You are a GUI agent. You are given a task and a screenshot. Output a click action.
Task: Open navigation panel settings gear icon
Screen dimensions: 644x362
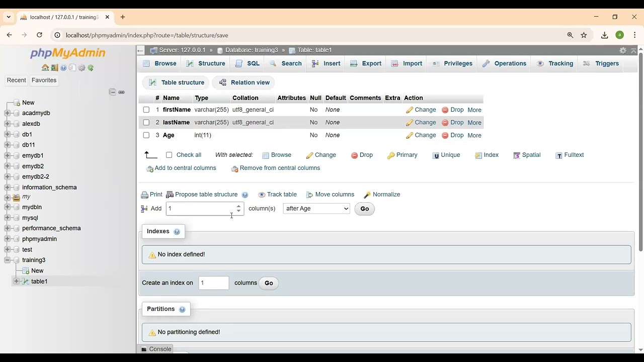(82, 68)
